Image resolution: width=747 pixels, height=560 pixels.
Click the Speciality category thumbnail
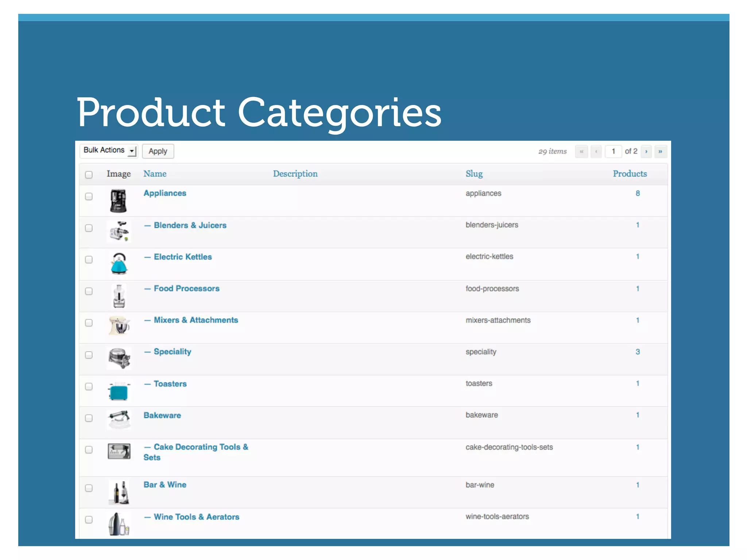tap(119, 358)
